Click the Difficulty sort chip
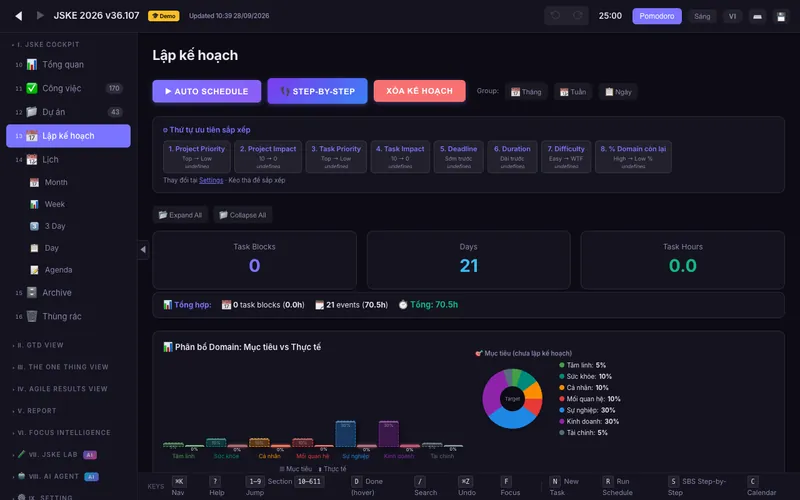 pyautogui.click(x=566, y=157)
